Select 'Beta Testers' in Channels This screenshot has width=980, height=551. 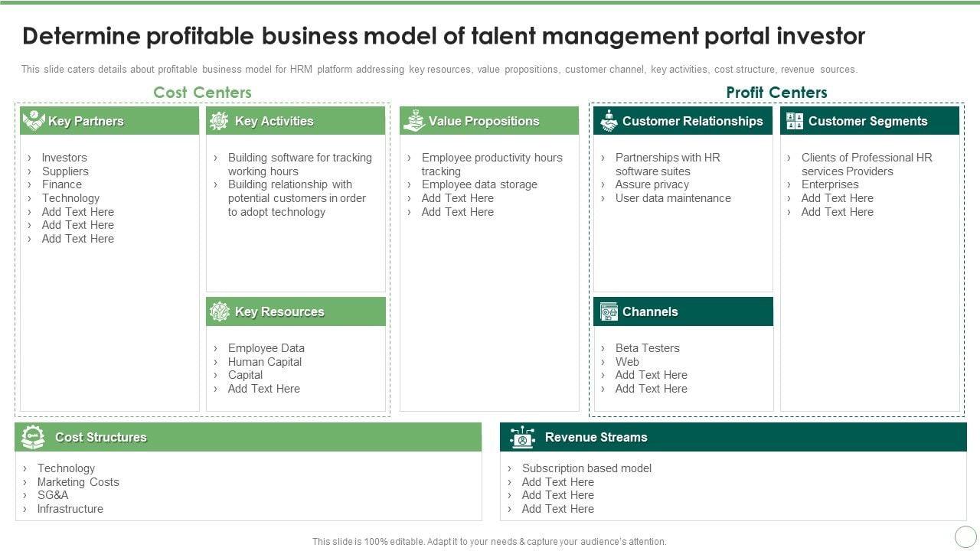click(647, 348)
